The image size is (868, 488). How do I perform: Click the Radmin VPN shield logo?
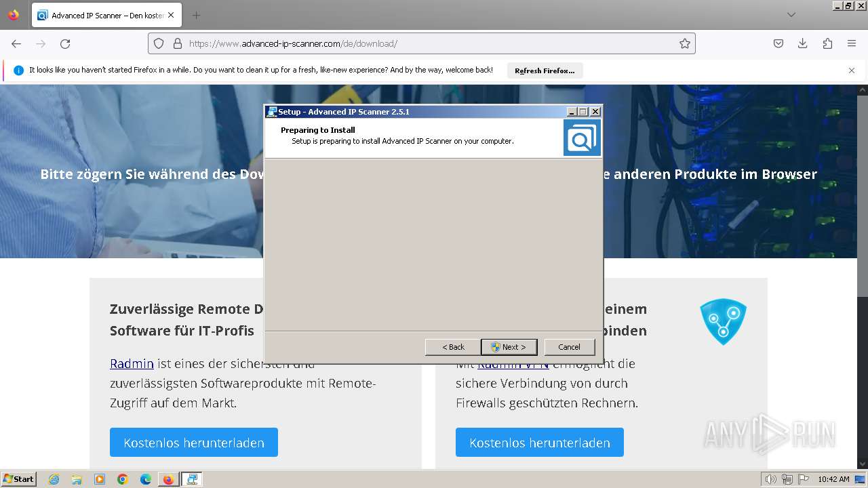(723, 321)
